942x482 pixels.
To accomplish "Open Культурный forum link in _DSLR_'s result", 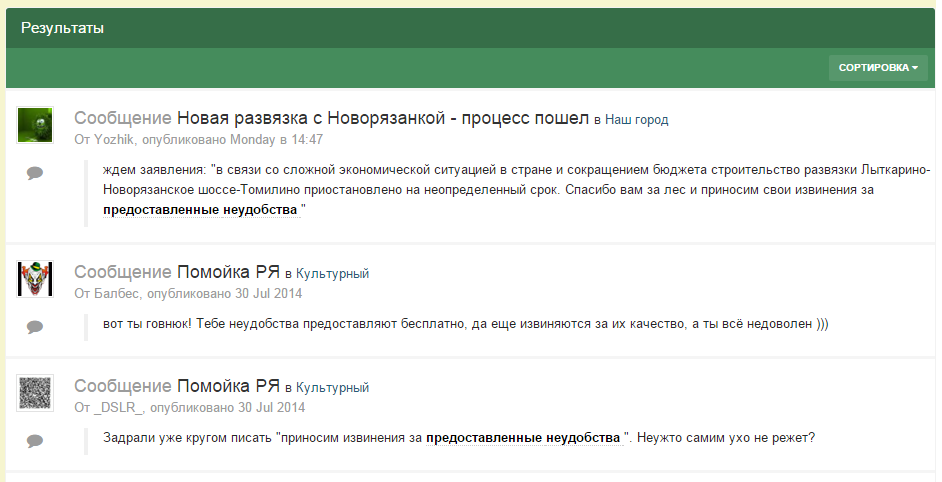I will [332, 388].
